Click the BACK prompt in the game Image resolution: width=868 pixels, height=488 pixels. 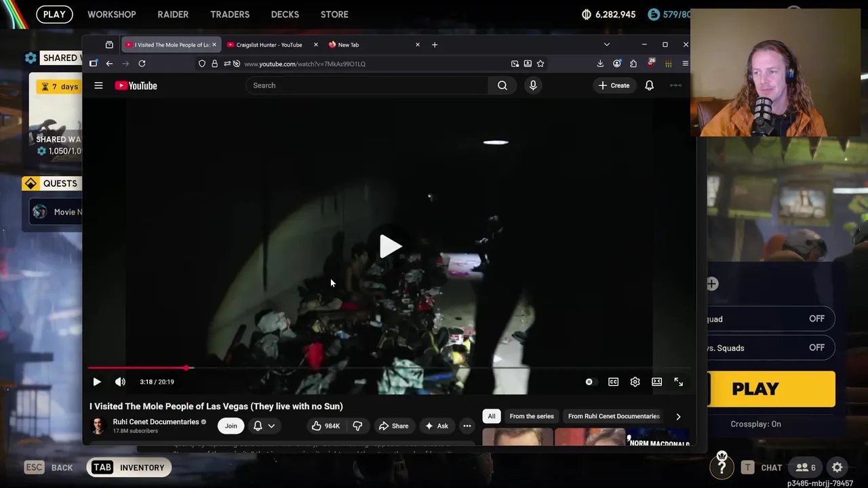coord(49,468)
